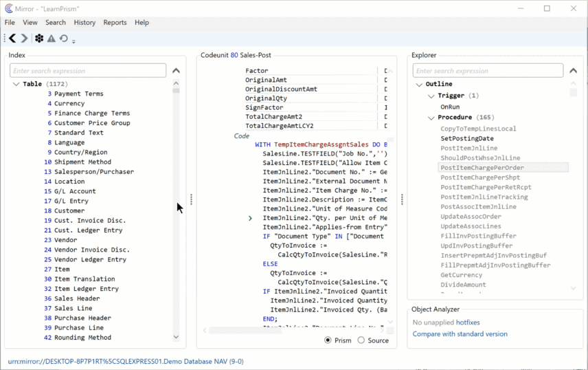Screen dimensions: 588x370
Task: Open the Reports menu
Action: click(x=115, y=23)
